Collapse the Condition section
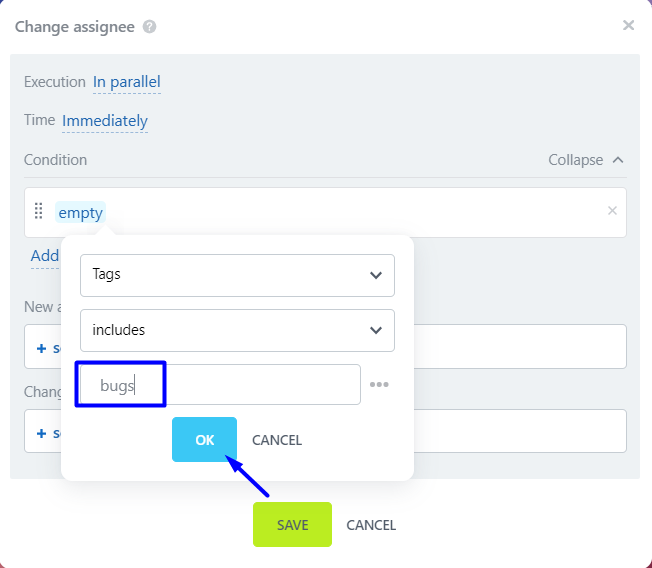This screenshot has width=652, height=568. click(x=586, y=160)
